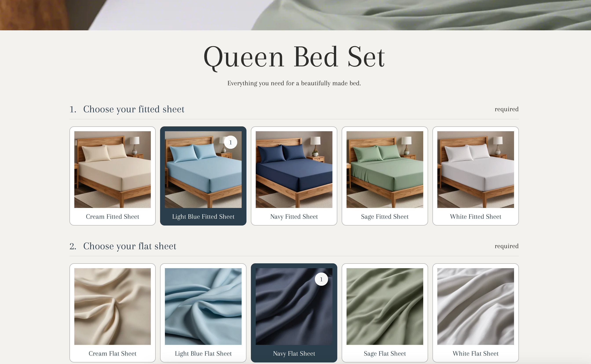Click the white flat sheet fabric image

pyautogui.click(x=475, y=306)
